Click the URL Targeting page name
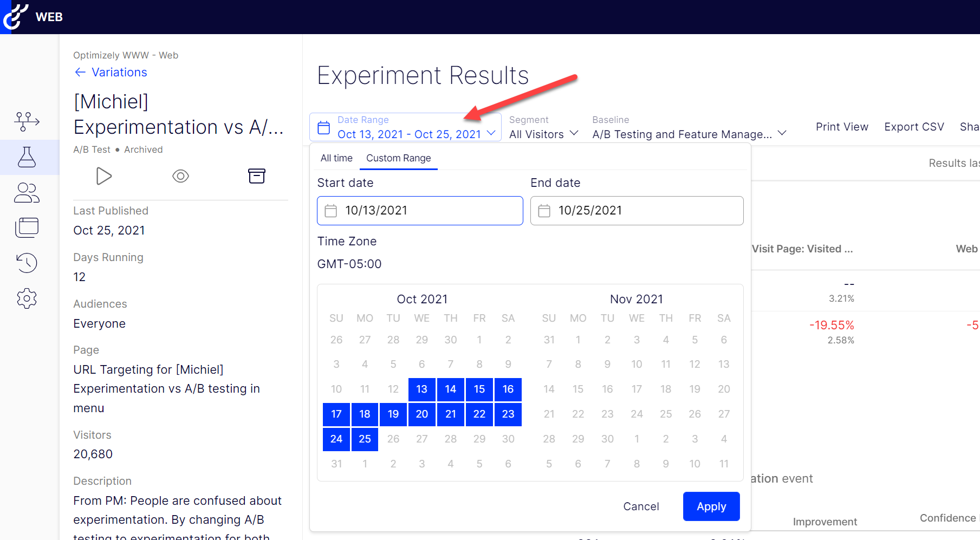The image size is (980, 540). pyautogui.click(x=166, y=389)
